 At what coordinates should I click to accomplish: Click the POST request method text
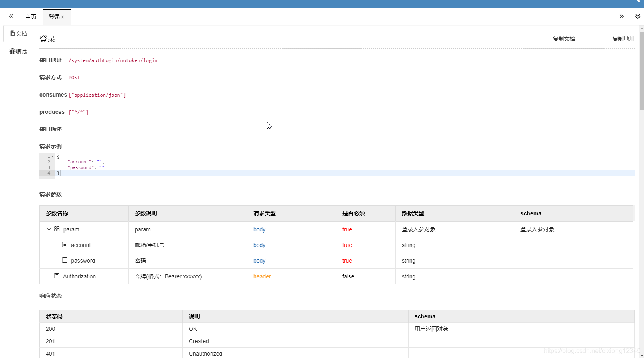(74, 78)
